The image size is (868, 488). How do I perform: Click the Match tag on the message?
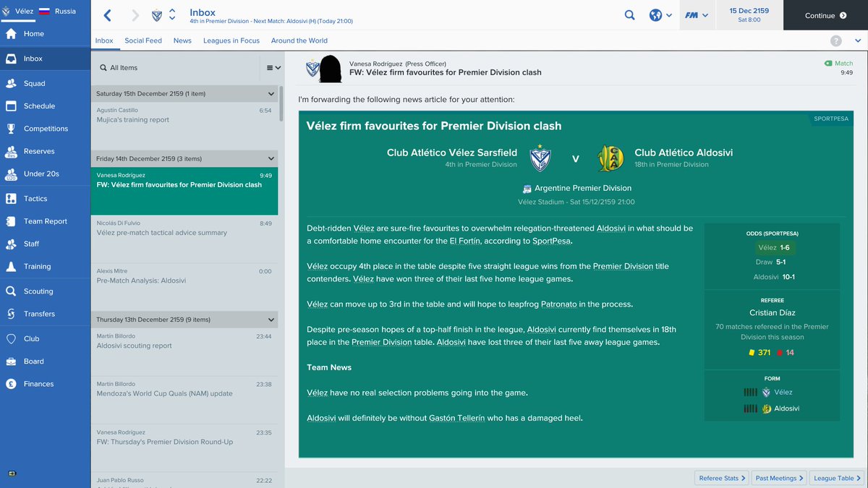point(839,64)
